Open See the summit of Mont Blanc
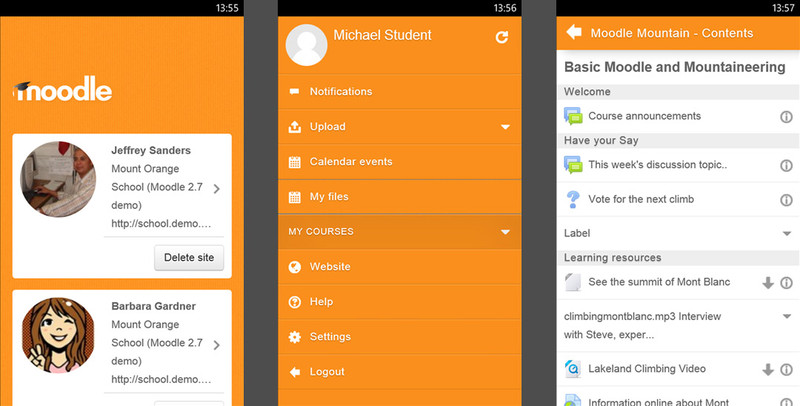The image size is (800, 406). [659, 282]
